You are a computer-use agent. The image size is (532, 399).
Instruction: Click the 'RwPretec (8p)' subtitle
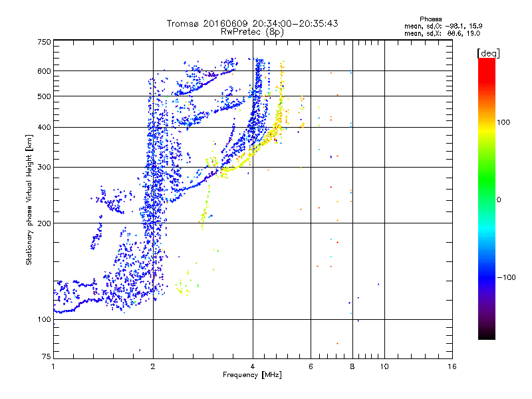(x=252, y=32)
